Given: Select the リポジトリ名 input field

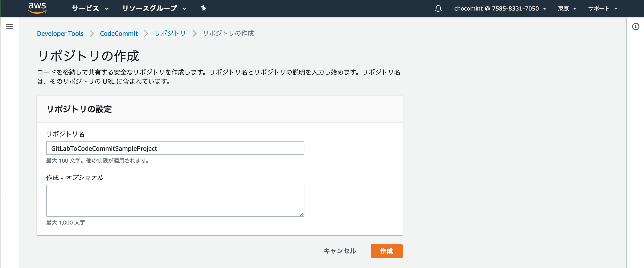Looking at the screenshot, I should (x=175, y=148).
